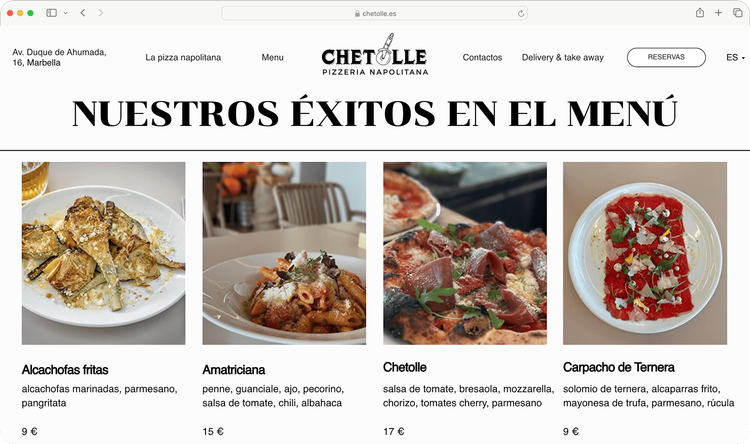Open the Carpacho de Ternera title

(x=618, y=367)
